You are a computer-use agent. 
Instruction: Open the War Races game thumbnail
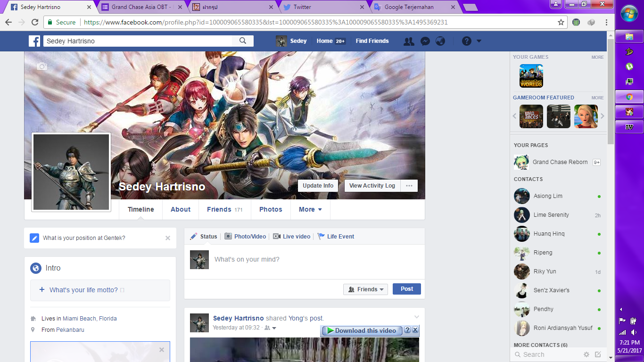[531, 116]
